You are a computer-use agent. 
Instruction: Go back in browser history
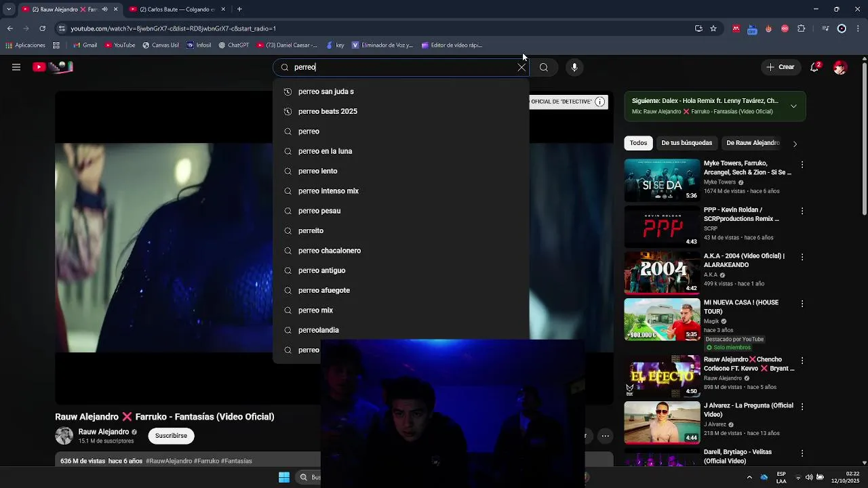coord(9,28)
